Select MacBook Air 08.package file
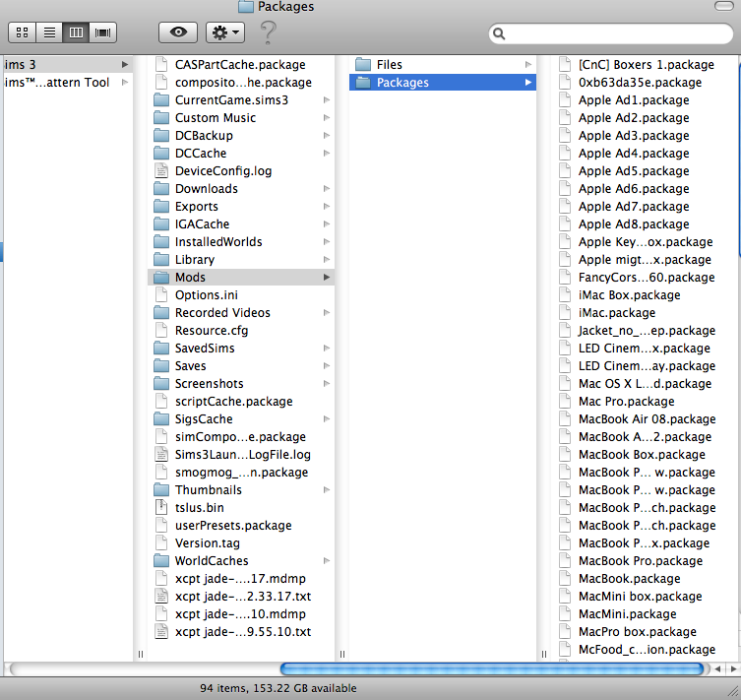This screenshot has width=741, height=700. coord(647,419)
